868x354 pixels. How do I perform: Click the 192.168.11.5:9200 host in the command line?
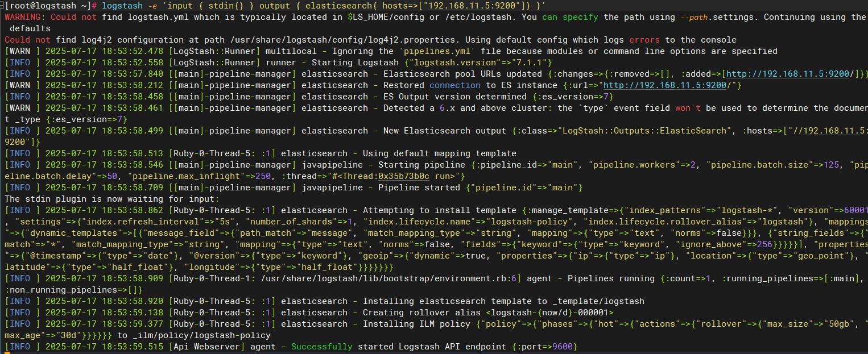coord(471,6)
